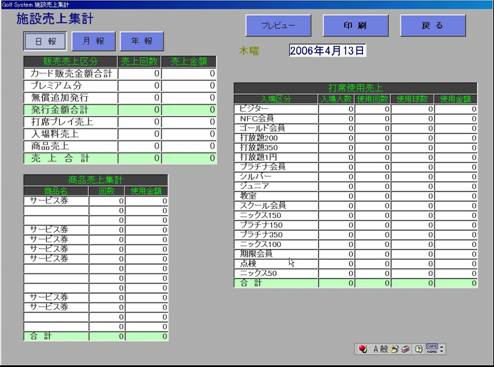Toggle the IME input mode 'A' indicator
Viewport: 494px width, 367px height.
(376, 349)
